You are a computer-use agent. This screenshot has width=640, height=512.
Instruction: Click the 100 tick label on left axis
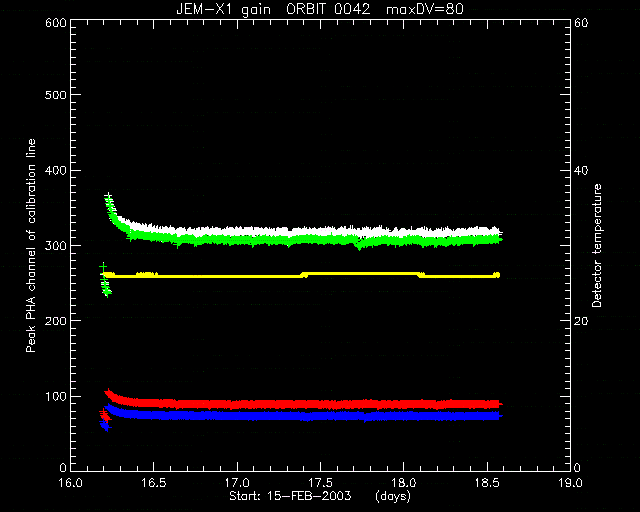coord(56,396)
